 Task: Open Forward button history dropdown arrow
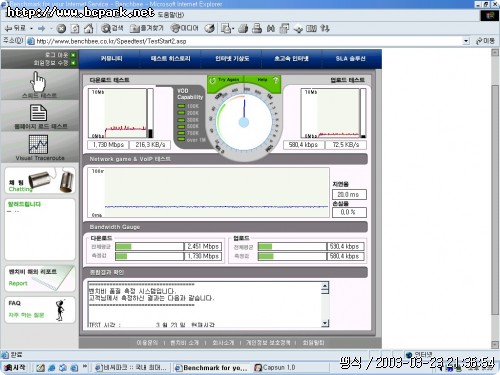(51, 29)
